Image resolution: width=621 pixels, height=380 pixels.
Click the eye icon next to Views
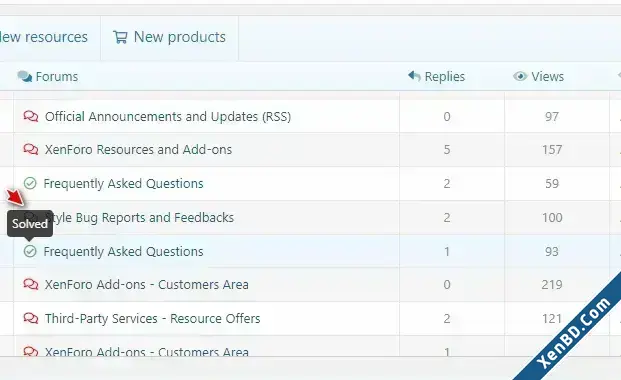[520, 76]
